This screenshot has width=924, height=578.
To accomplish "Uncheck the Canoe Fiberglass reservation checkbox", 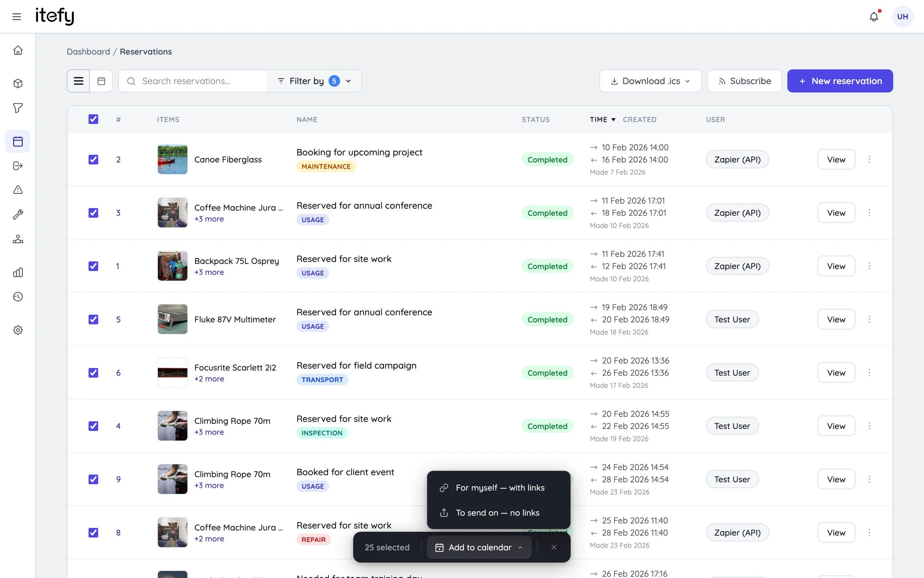I will (93, 159).
